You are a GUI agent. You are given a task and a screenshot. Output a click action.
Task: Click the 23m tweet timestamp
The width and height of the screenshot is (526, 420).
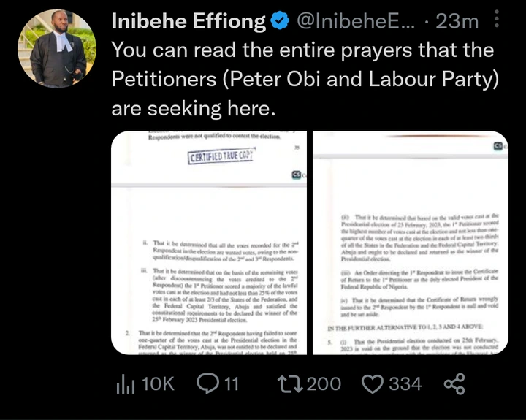pos(456,23)
